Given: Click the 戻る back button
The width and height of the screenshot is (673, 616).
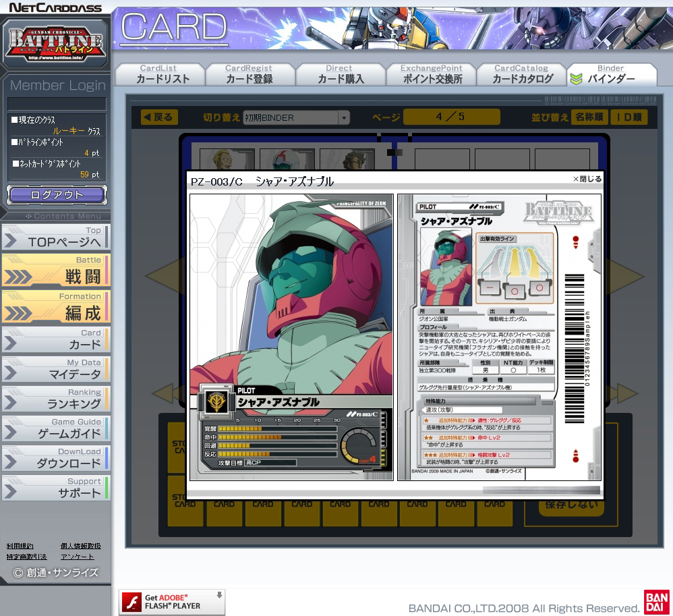Looking at the screenshot, I should coord(160,117).
